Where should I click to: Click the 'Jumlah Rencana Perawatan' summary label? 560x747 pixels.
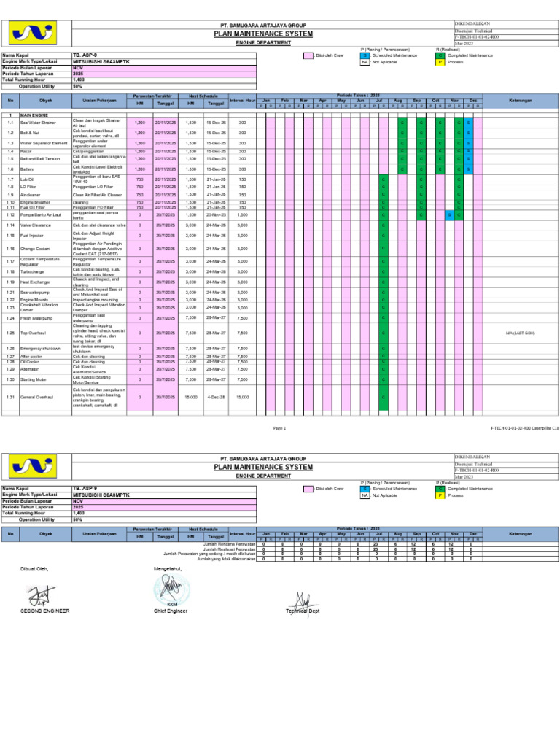click(229, 544)
